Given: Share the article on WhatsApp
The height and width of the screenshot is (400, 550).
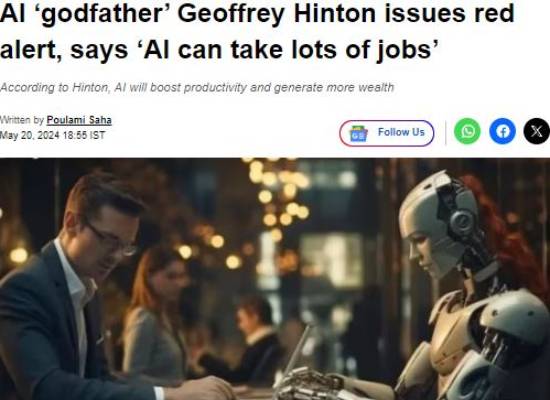Looking at the screenshot, I should 467,131.
